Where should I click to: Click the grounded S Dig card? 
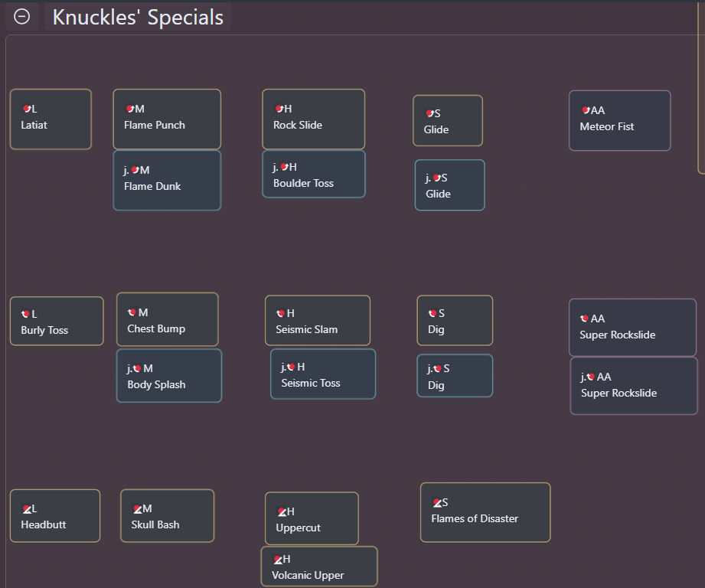pos(455,321)
